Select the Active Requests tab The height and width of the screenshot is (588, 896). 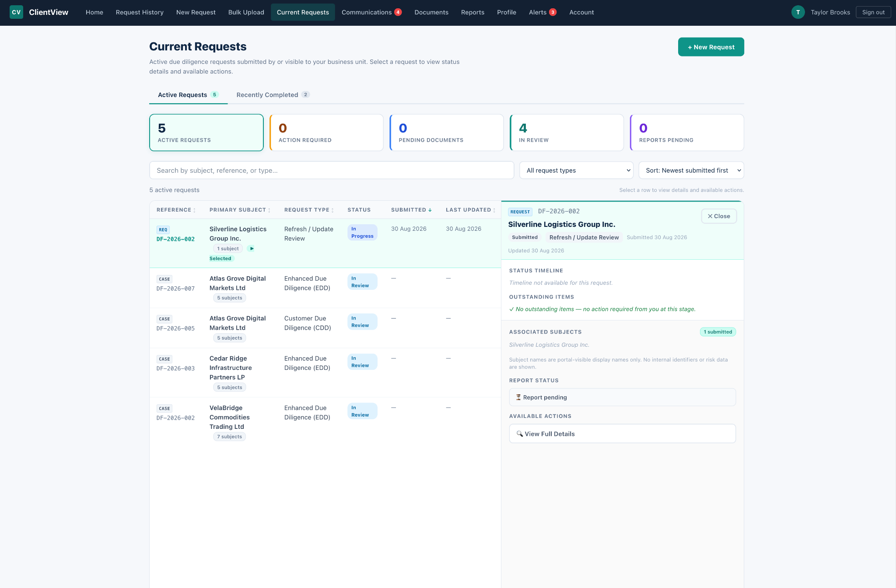188,95
